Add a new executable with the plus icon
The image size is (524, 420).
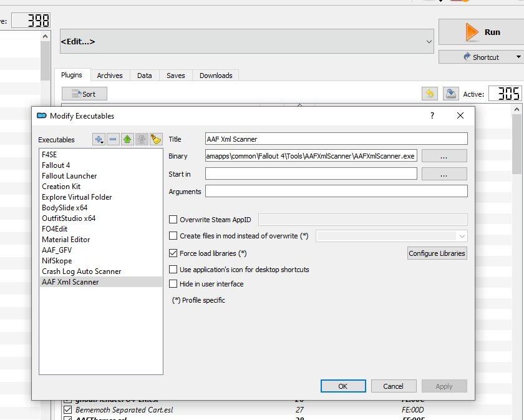pyautogui.click(x=98, y=140)
